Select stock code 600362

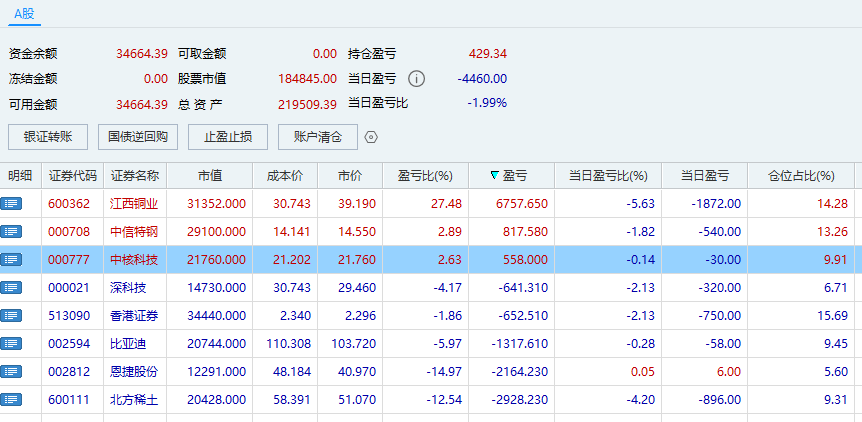click(69, 203)
